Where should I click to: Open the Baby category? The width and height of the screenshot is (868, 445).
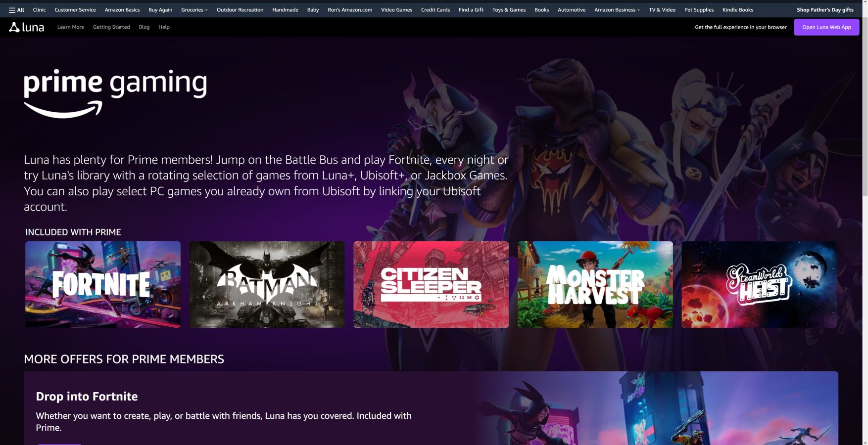click(313, 10)
